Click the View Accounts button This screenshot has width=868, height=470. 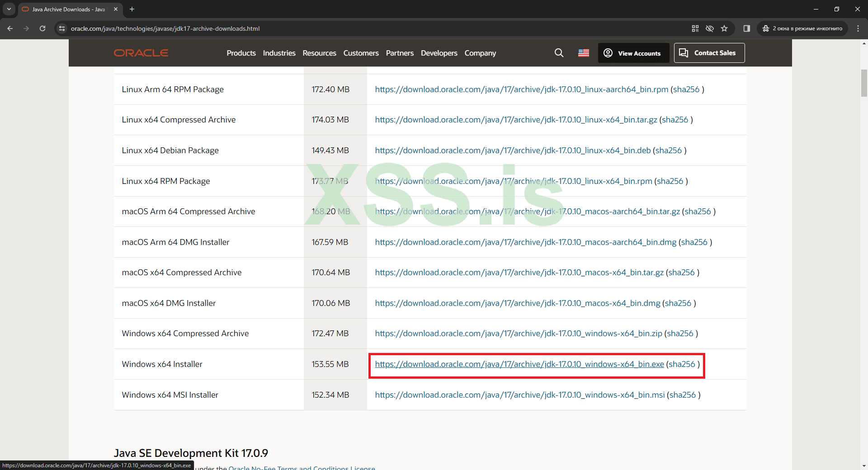(x=633, y=53)
